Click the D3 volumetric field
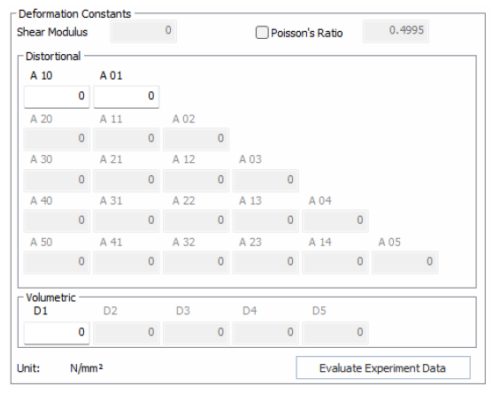The image size is (500, 394). point(196,332)
